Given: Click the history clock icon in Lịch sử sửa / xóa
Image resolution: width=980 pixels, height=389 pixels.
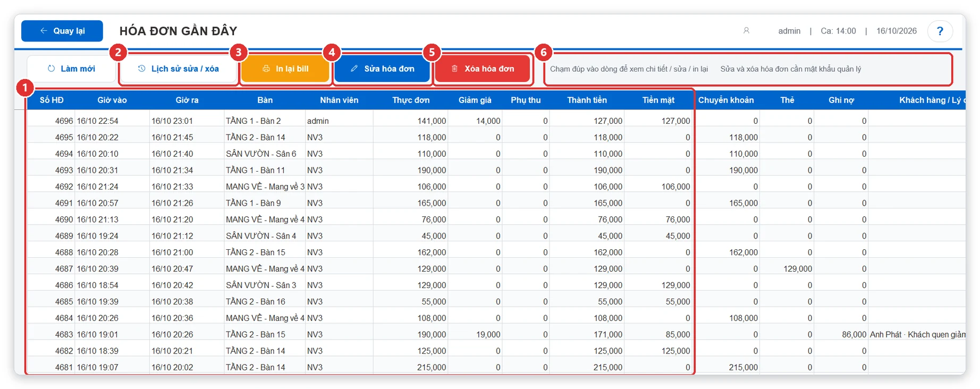Looking at the screenshot, I should pyautogui.click(x=142, y=69).
